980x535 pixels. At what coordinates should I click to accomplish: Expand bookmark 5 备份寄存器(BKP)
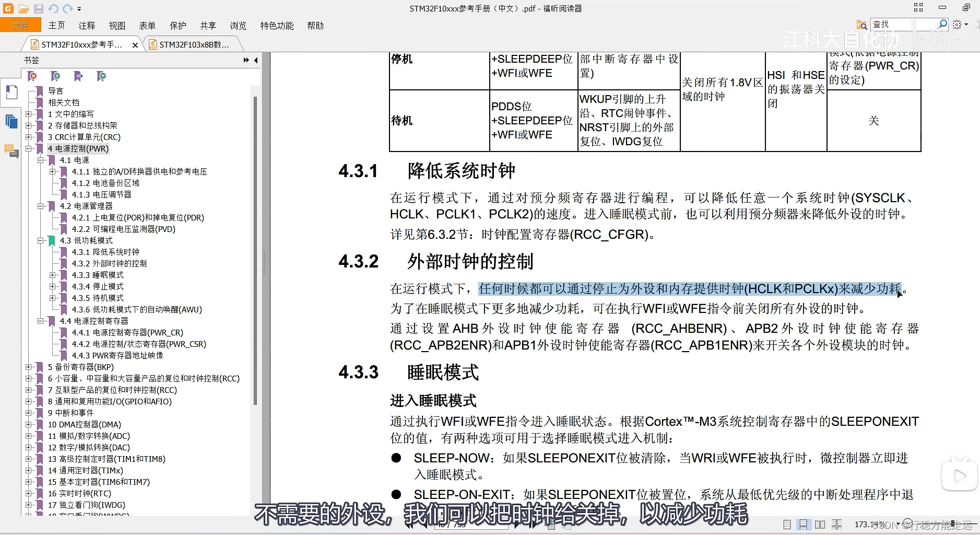coord(29,367)
